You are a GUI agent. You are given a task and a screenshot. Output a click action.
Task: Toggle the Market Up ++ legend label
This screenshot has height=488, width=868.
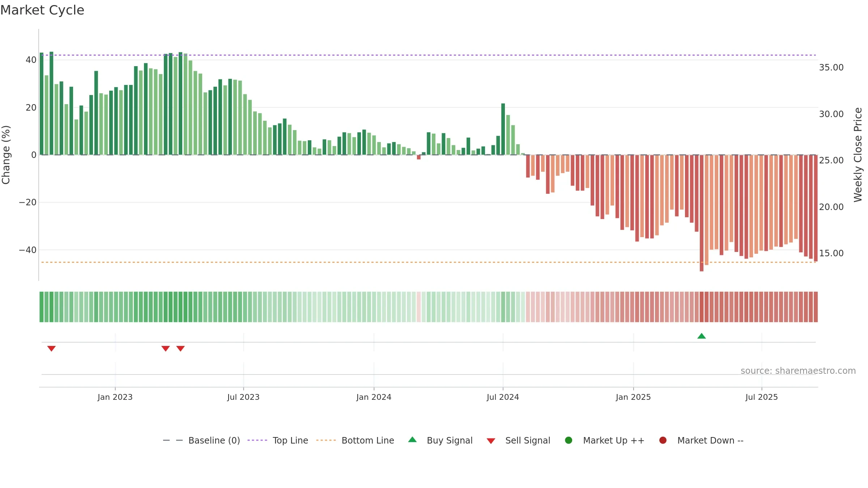614,441
